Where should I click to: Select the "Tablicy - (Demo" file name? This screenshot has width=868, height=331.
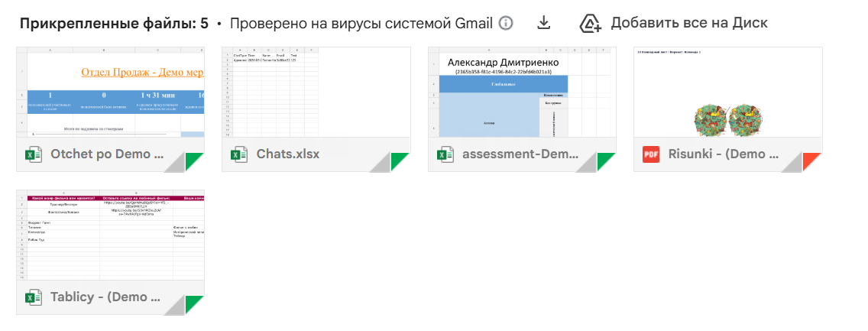tap(106, 297)
